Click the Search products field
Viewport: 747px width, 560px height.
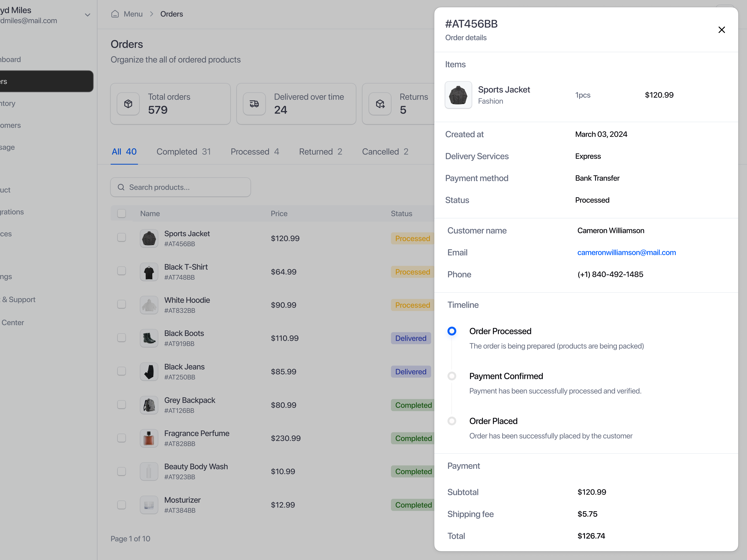[x=181, y=187]
